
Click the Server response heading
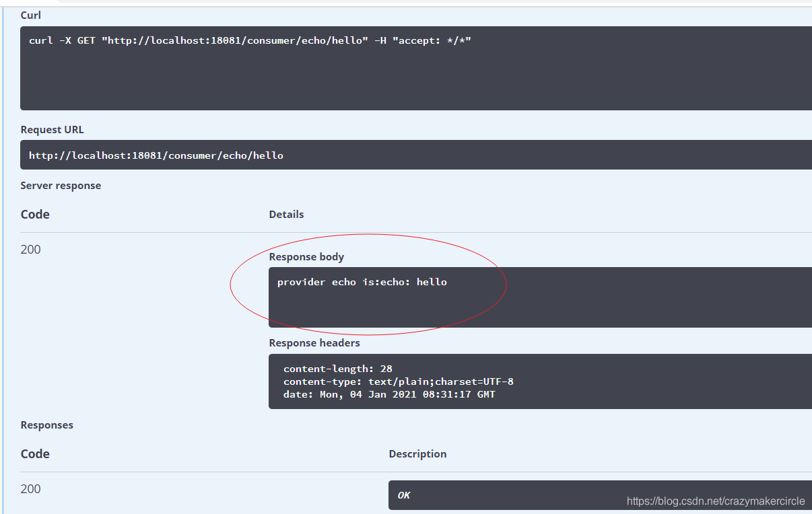pos(61,186)
